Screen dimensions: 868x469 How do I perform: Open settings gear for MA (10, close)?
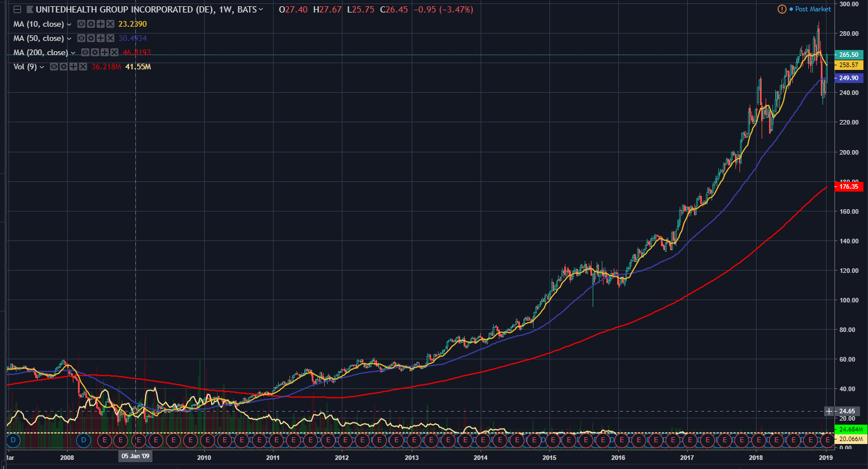(91, 24)
